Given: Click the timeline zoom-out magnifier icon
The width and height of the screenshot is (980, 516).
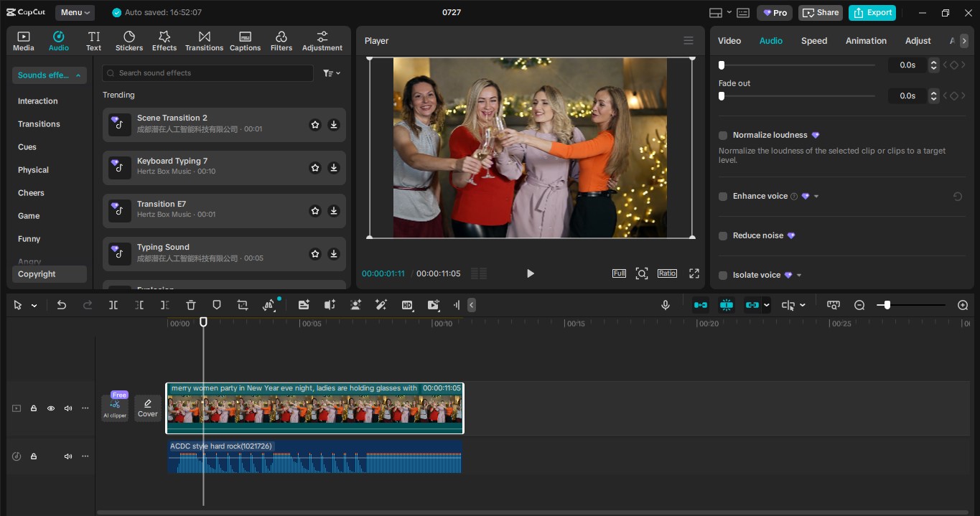Looking at the screenshot, I should point(859,305).
